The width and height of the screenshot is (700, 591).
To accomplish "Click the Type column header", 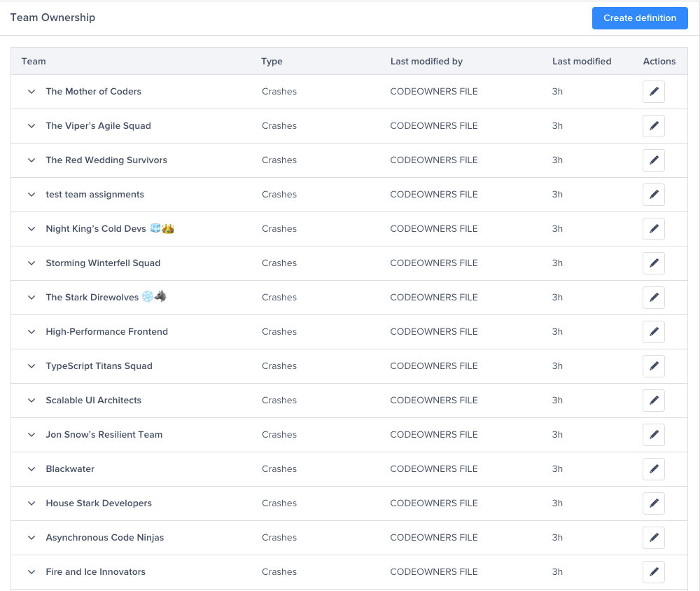I will (x=272, y=61).
